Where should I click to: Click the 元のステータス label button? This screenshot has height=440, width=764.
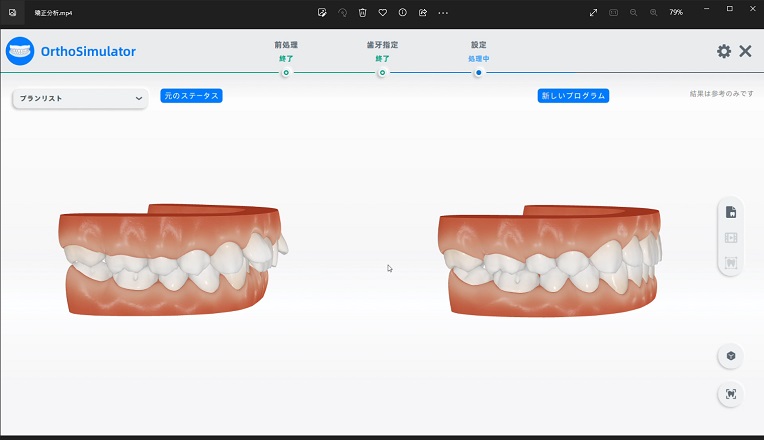click(x=190, y=96)
